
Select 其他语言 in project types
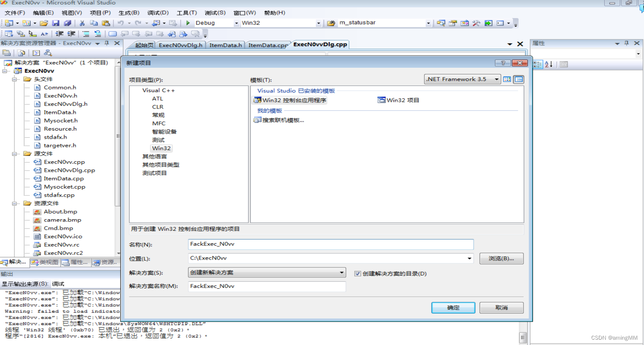tap(155, 156)
